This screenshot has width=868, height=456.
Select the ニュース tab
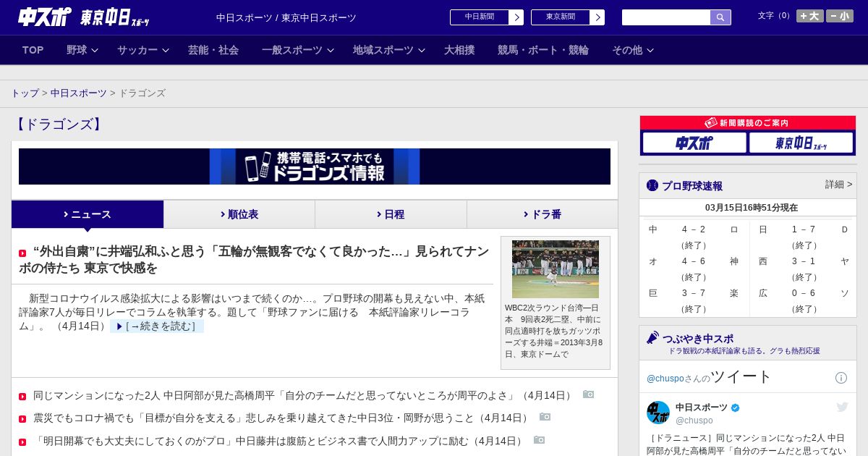tap(88, 214)
